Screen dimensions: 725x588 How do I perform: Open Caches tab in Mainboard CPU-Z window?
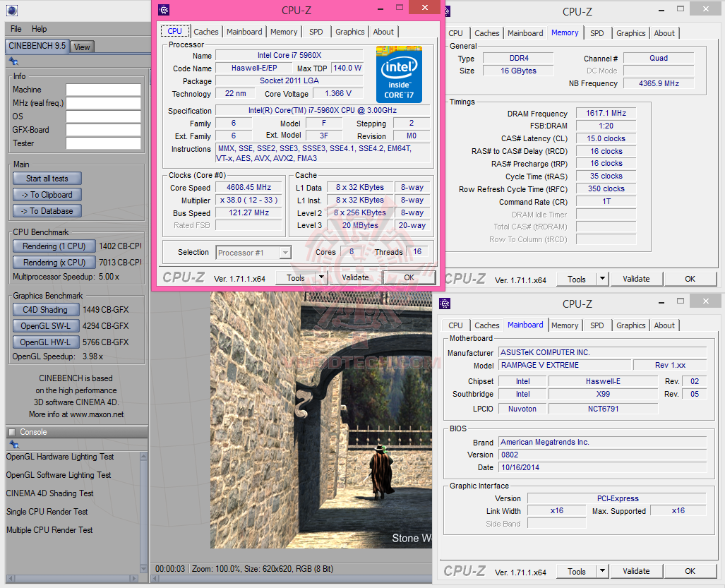pos(487,325)
